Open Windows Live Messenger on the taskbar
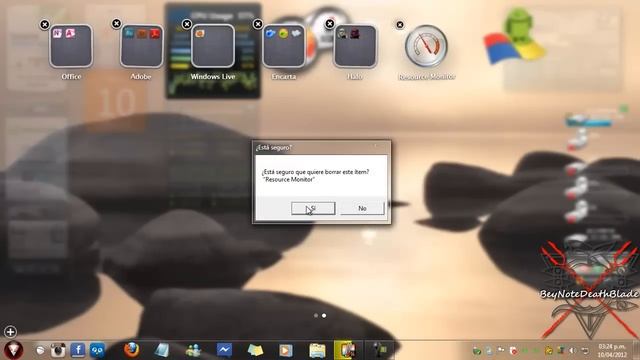Image resolution: width=640 pixels, height=360 pixels. [193, 350]
